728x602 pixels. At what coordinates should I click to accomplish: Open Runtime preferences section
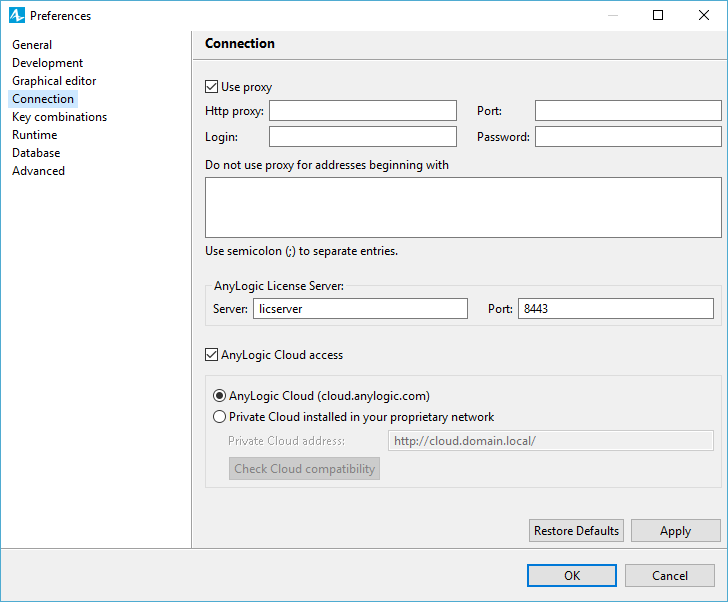35,135
